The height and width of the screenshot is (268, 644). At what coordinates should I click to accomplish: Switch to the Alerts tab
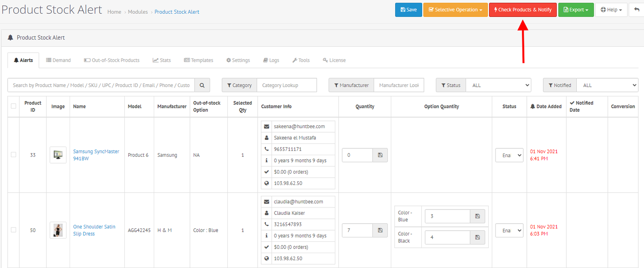point(23,60)
